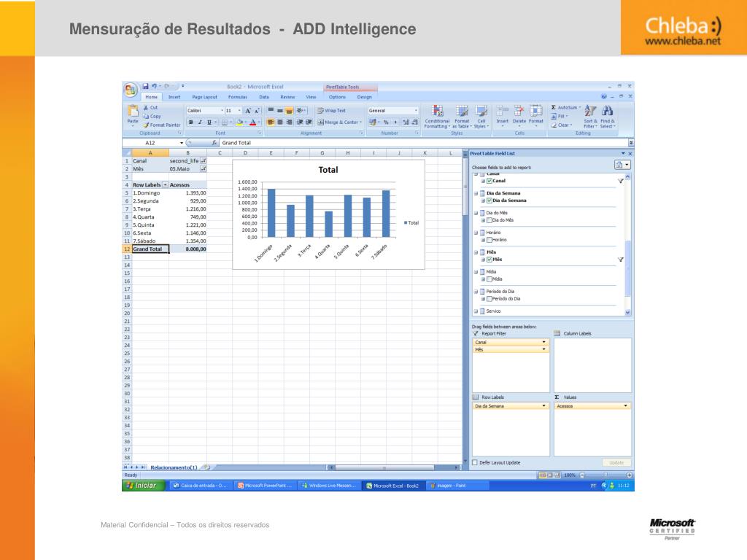This screenshot has height=560, width=747.
Task: Switch to the Insert ribbon tab
Action: point(174,97)
